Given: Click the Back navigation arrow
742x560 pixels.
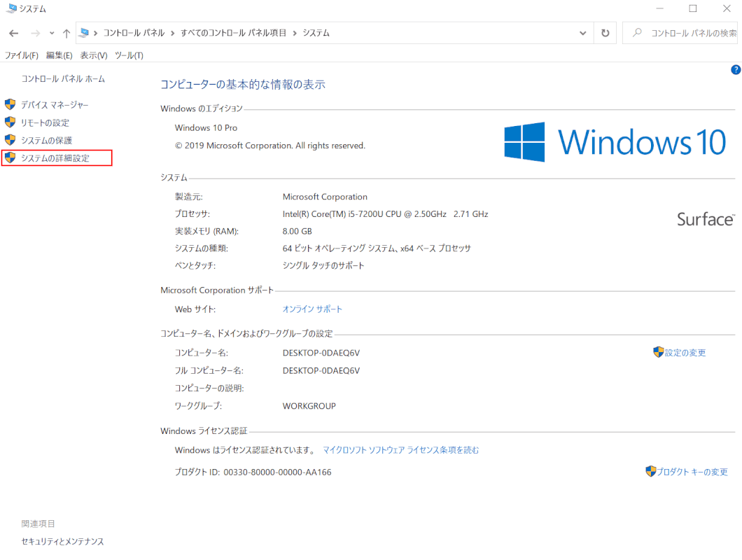Looking at the screenshot, I should (x=14, y=33).
